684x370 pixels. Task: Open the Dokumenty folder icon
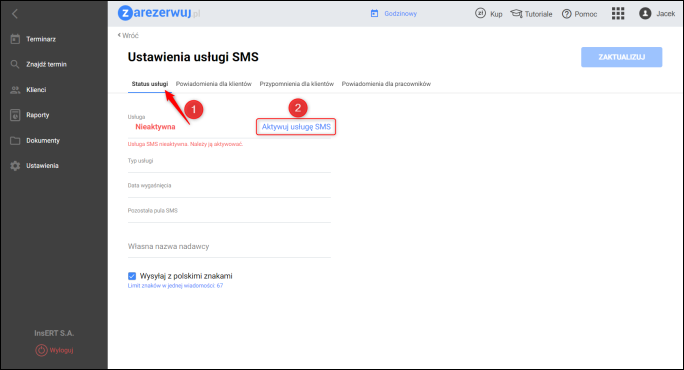[x=15, y=140]
